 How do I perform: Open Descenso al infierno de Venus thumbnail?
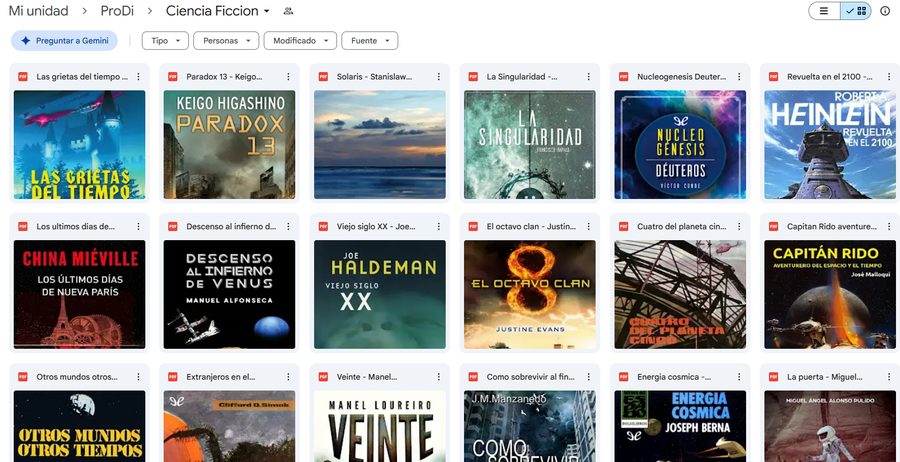[230, 294]
